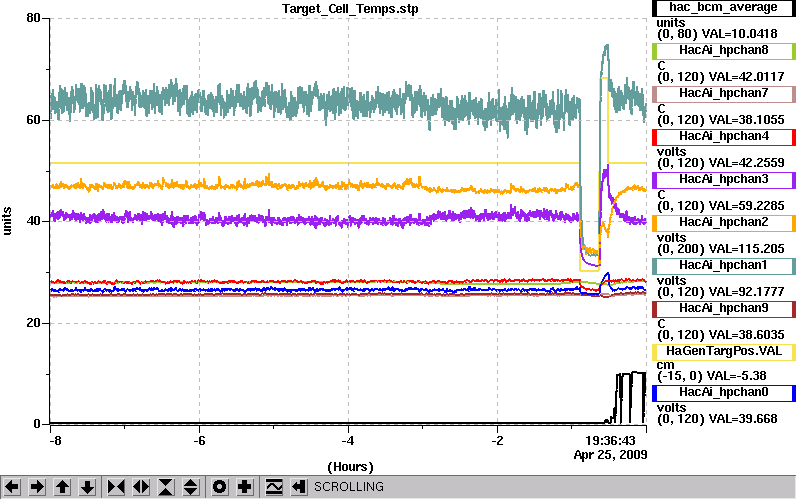
Task: Click the vertical zoom-out up/down triangles icon
Action: tap(191, 487)
